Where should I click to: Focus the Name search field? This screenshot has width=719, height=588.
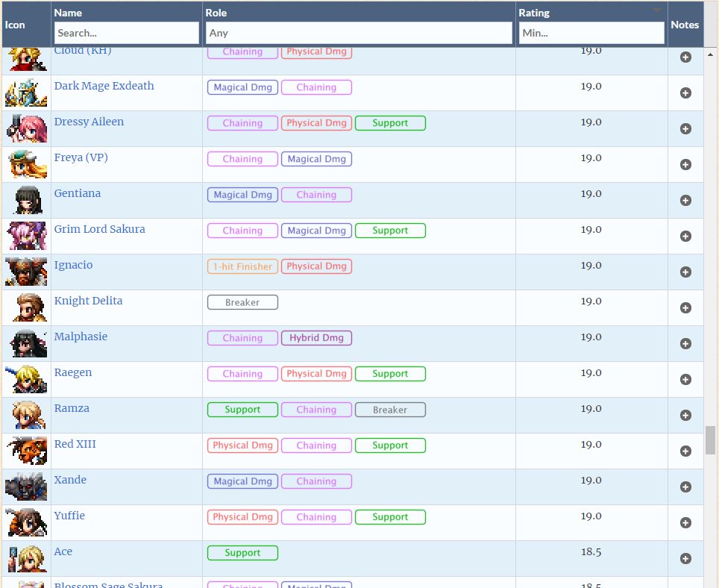pyautogui.click(x=127, y=33)
